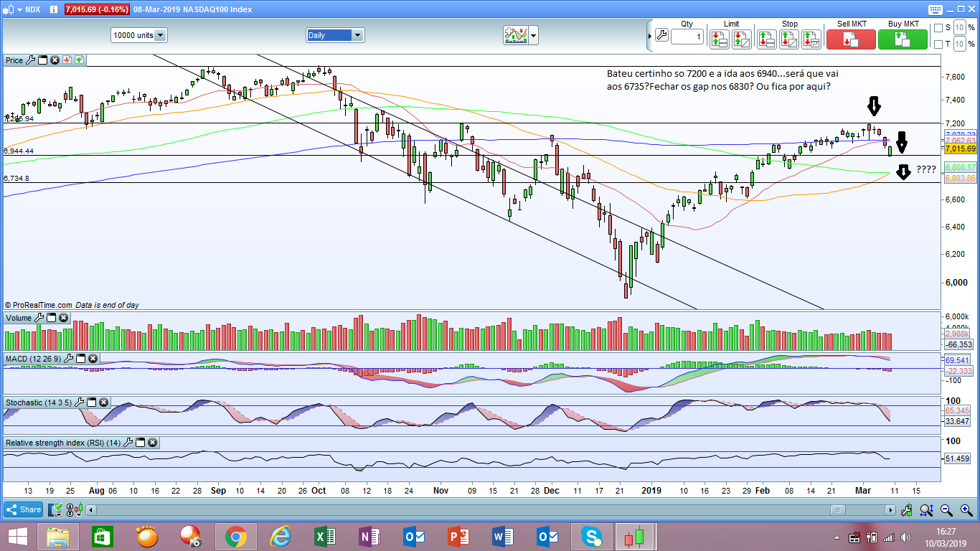
Task: Toggle the RSI panel window icon
Action: (141, 443)
